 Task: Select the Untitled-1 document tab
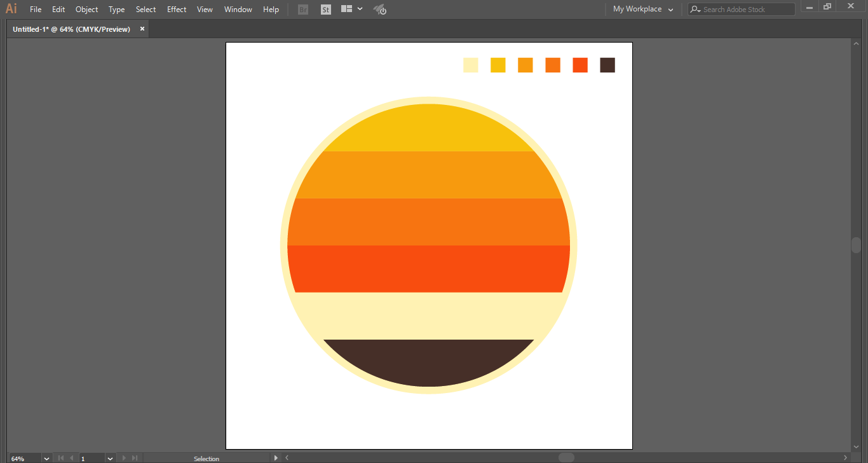pos(71,29)
